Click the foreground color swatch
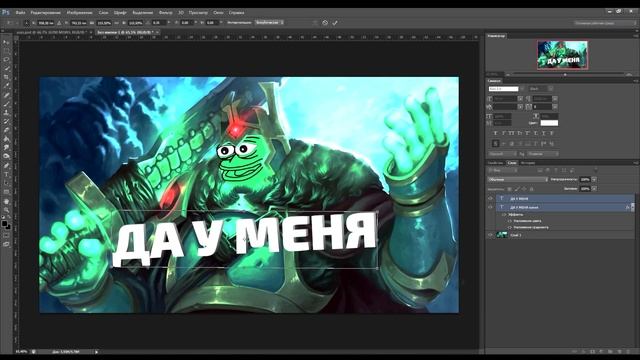The image size is (640, 360). point(4,223)
